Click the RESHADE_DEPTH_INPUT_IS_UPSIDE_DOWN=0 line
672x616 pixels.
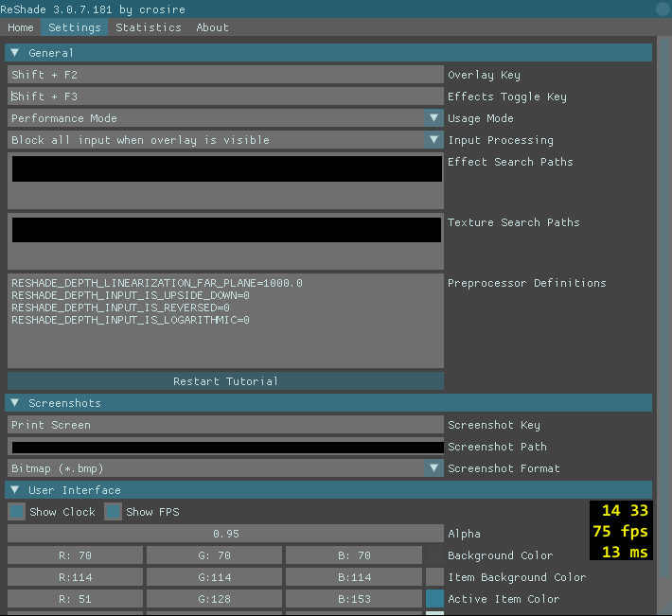tap(131, 295)
